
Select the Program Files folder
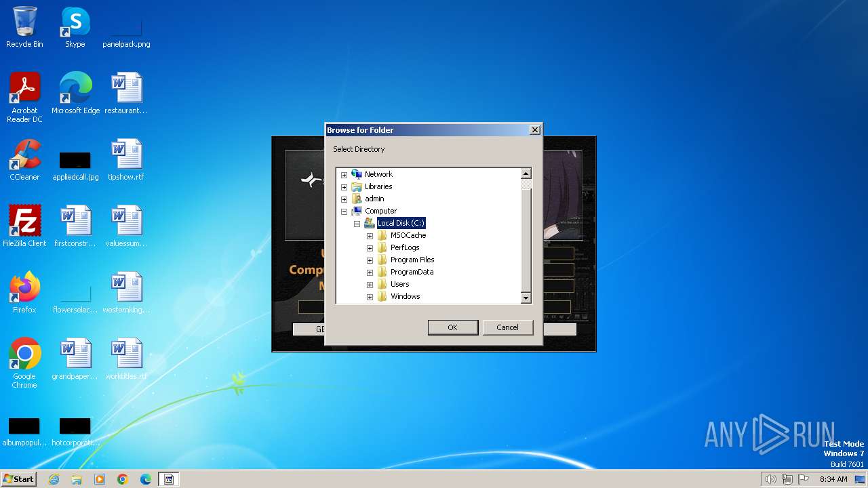coord(412,260)
